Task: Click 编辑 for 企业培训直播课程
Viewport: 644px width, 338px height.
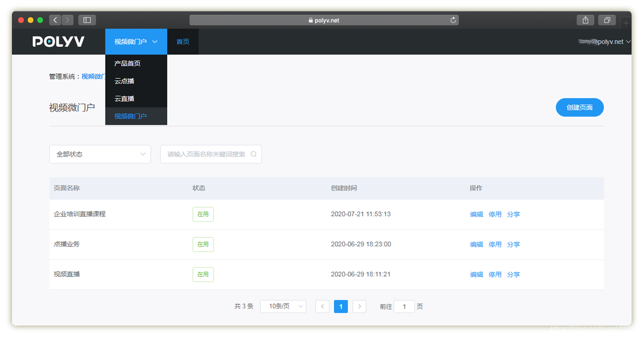Action: 476,215
